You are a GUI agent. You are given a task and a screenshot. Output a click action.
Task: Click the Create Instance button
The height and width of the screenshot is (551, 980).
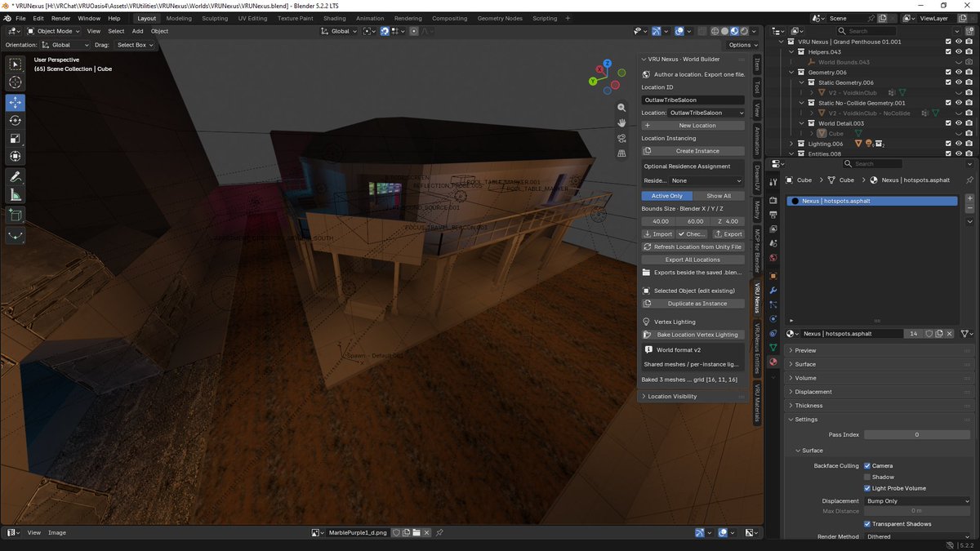693,151
